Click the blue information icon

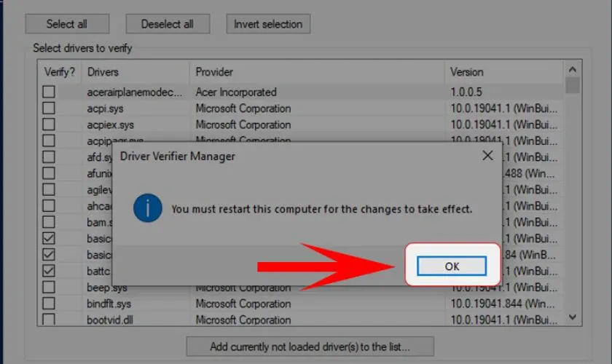click(147, 208)
